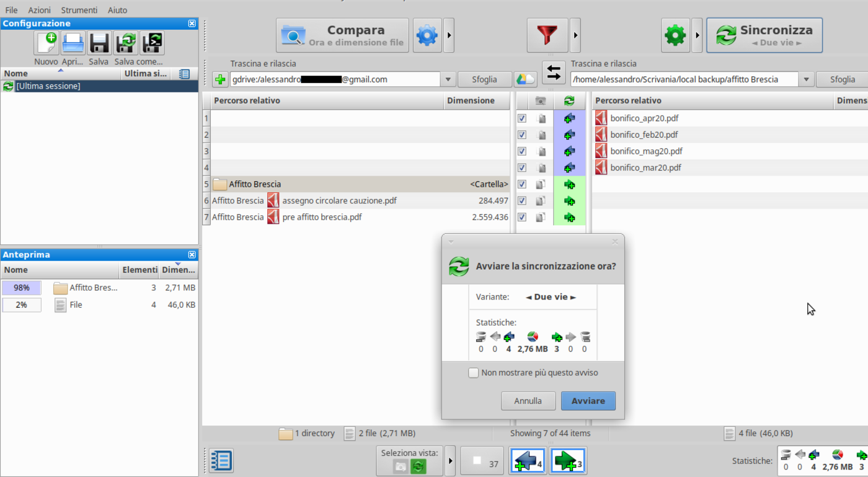This screenshot has height=477, width=868.
Task: Open a configuration with the Apri icon
Action: tap(73, 43)
